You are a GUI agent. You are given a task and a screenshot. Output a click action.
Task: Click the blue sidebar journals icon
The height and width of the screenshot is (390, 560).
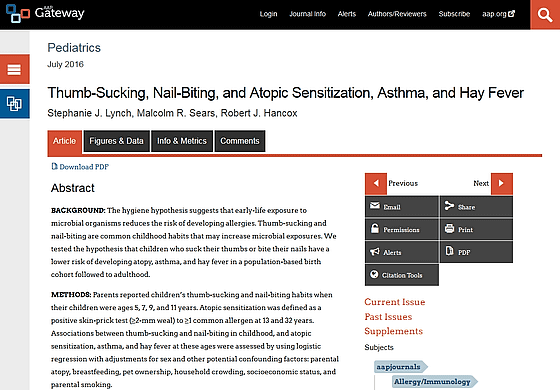pyautogui.click(x=14, y=104)
